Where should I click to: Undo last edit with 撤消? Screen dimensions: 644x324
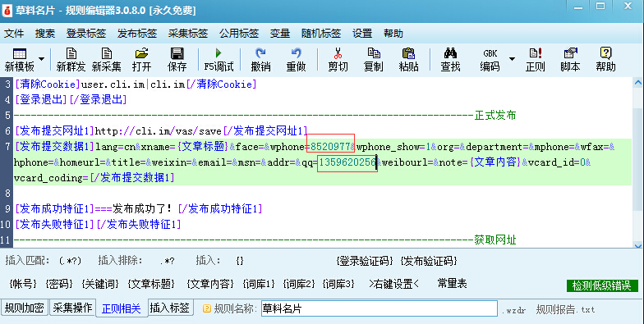pyautogui.click(x=261, y=59)
